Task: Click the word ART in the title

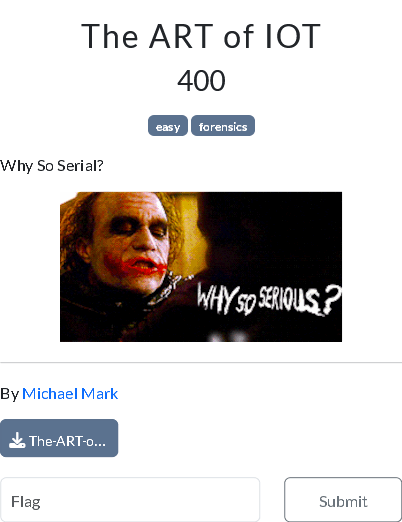Action: coord(181,36)
